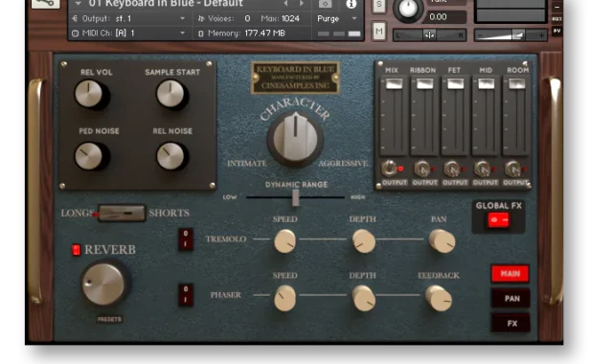Toggle the GLOBAL FX red switch

pos(498,219)
